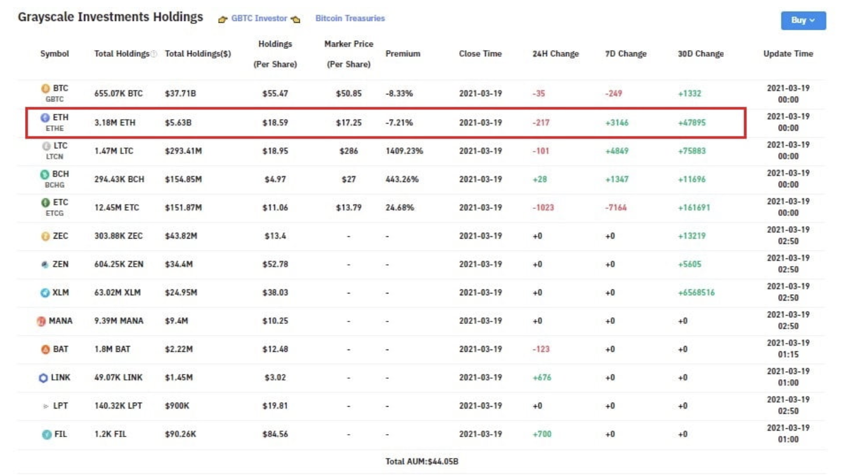Click the ETC coin icon

tap(45, 202)
